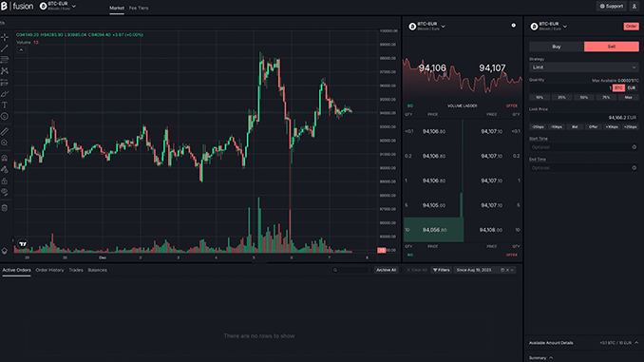Toggle stay in drawing mode

(5, 169)
